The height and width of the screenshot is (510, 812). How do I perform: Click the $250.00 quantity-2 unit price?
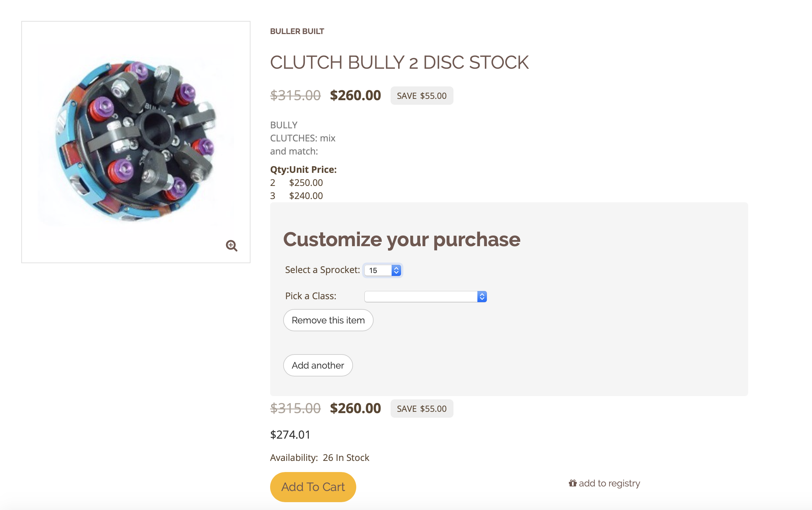305,183
